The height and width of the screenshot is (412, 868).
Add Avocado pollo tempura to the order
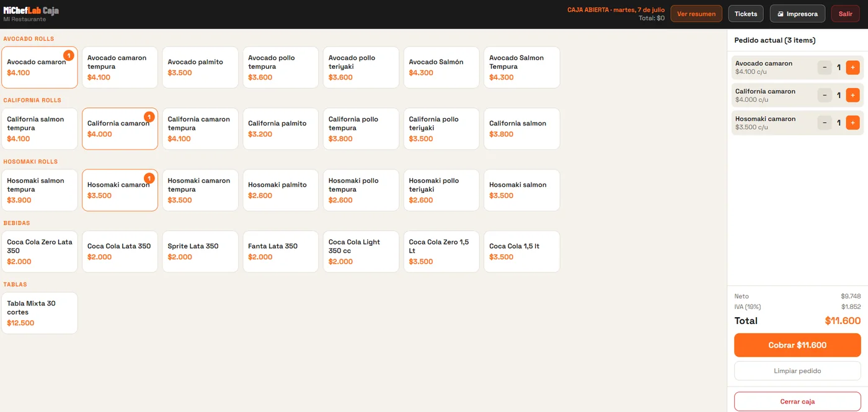281,68
